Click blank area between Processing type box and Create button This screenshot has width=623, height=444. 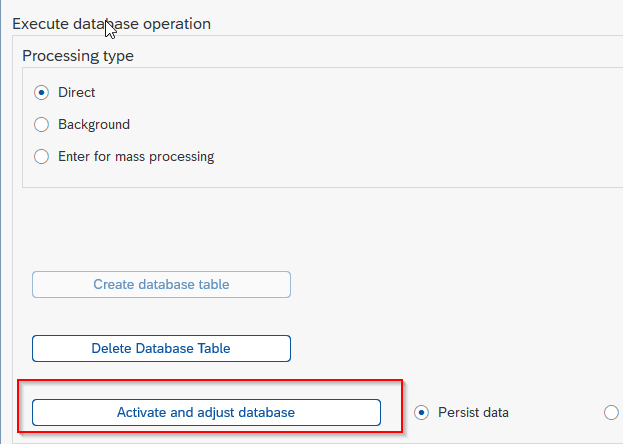point(278,229)
